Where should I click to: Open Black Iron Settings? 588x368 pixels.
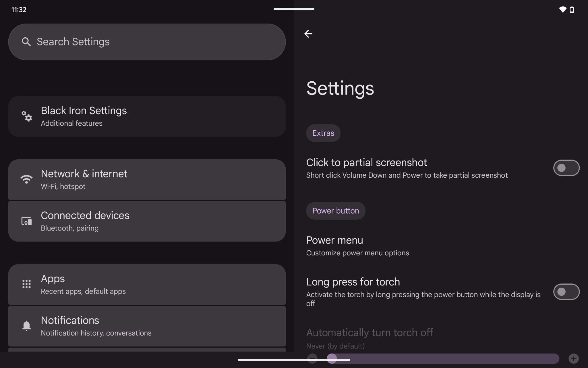(x=147, y=116)
